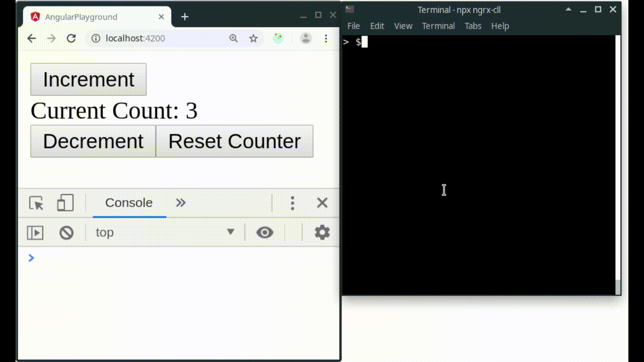Select the AngularPlayground tab

tap(97, 17)
